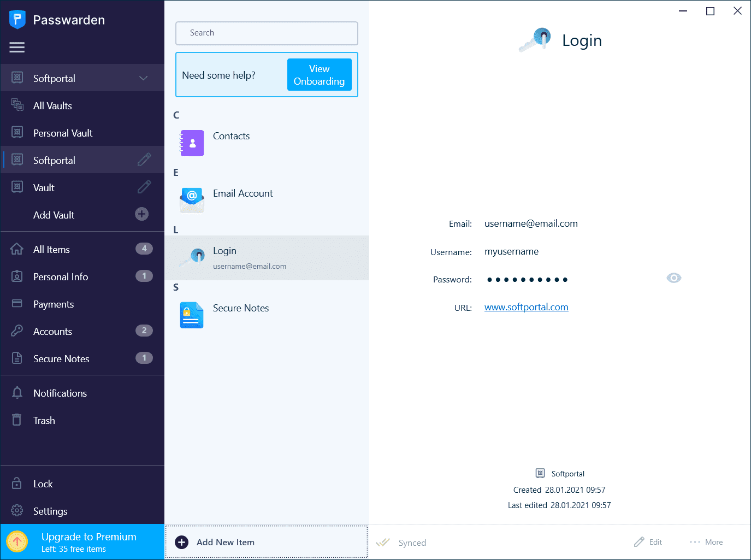Click Edit button with pencil

[x=648, y=542]
